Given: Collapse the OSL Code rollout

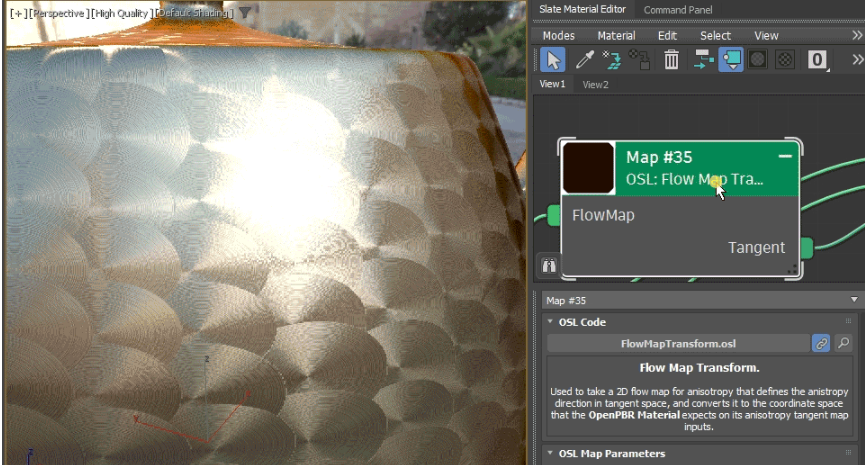Looking at the screenshot, I should tap(550, 321).
